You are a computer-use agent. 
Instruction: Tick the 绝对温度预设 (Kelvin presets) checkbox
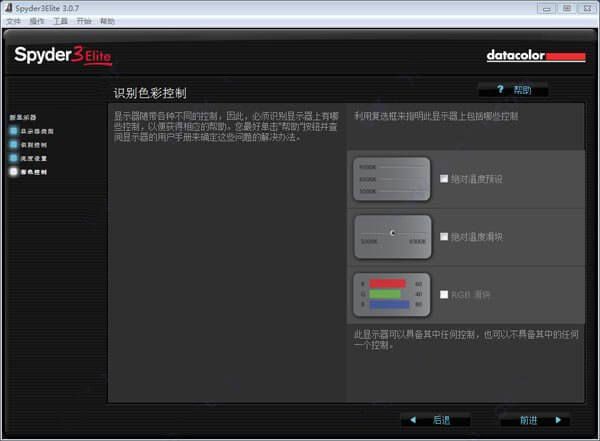pos(444,179)
